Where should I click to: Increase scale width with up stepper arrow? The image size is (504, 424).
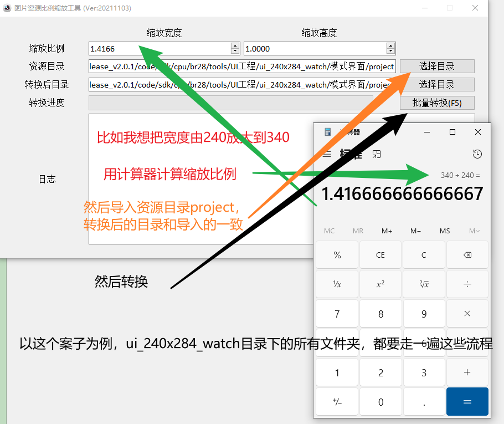click(x=235, y=45)
